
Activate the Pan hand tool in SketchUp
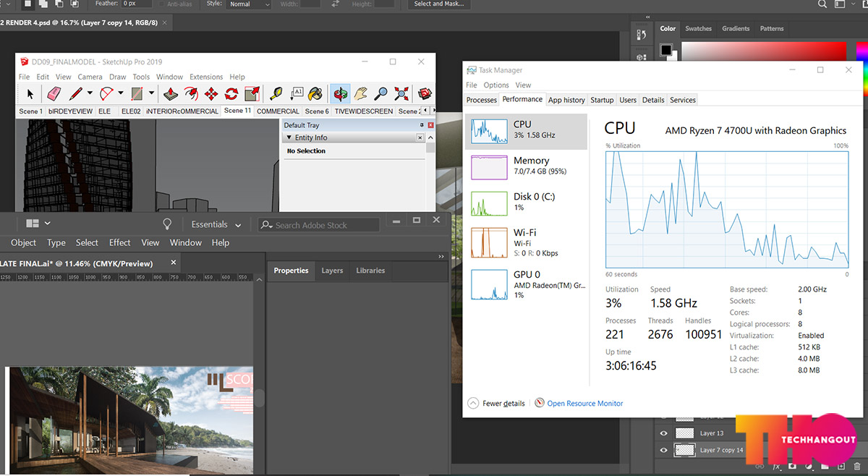(360, 93)
